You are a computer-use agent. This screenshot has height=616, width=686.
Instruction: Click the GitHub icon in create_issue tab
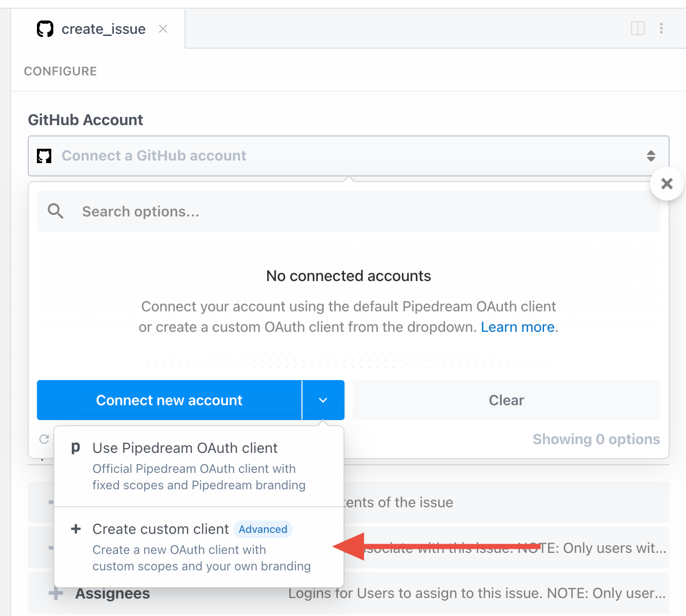(x=45, y=29)
